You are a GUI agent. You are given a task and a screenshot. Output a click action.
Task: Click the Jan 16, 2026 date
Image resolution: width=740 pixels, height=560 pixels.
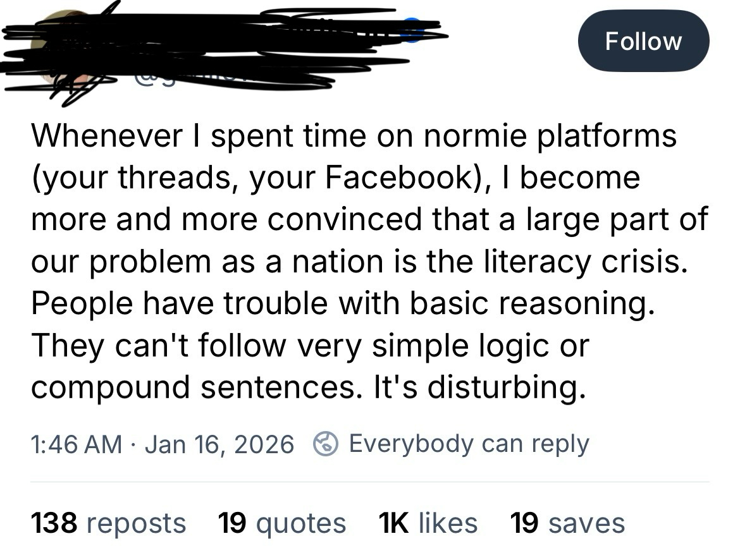point(219,444)
